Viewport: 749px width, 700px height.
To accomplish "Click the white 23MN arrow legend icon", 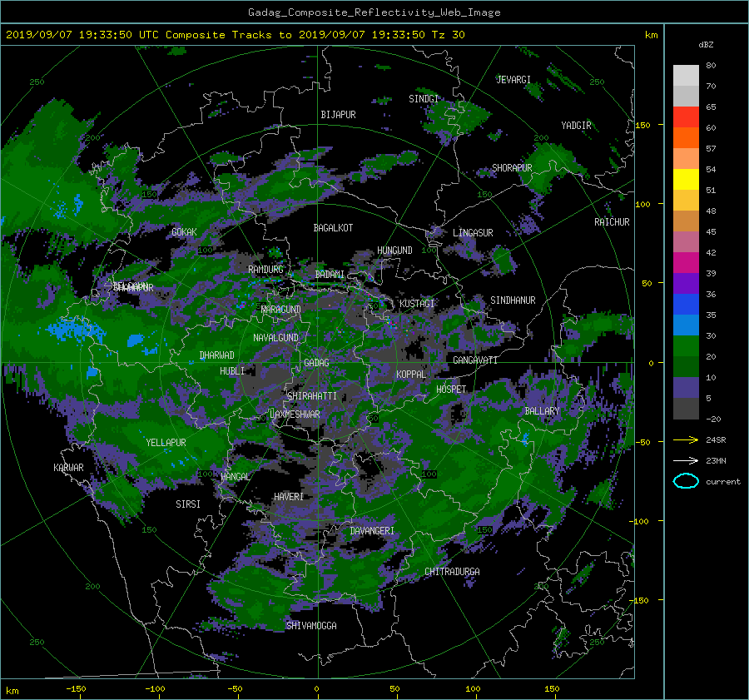I will [686, 460].
